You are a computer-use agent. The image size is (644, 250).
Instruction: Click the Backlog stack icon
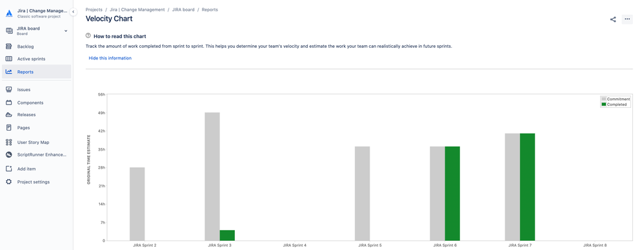(8, 47)
